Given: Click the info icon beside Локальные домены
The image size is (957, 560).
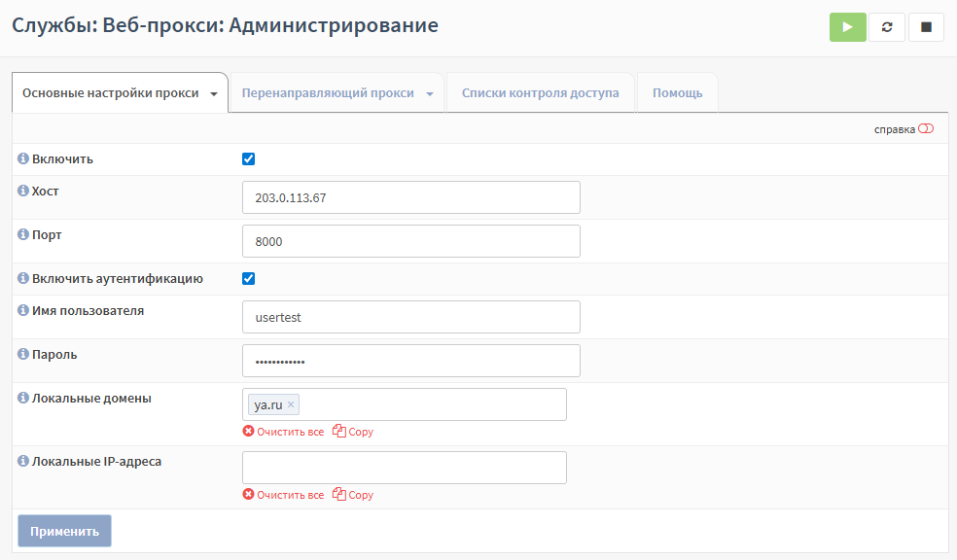Looking at the screenshot, I should click(23, 398).
